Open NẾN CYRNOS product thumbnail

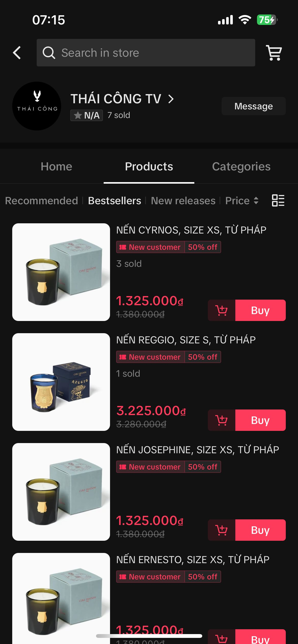(61, 272)
